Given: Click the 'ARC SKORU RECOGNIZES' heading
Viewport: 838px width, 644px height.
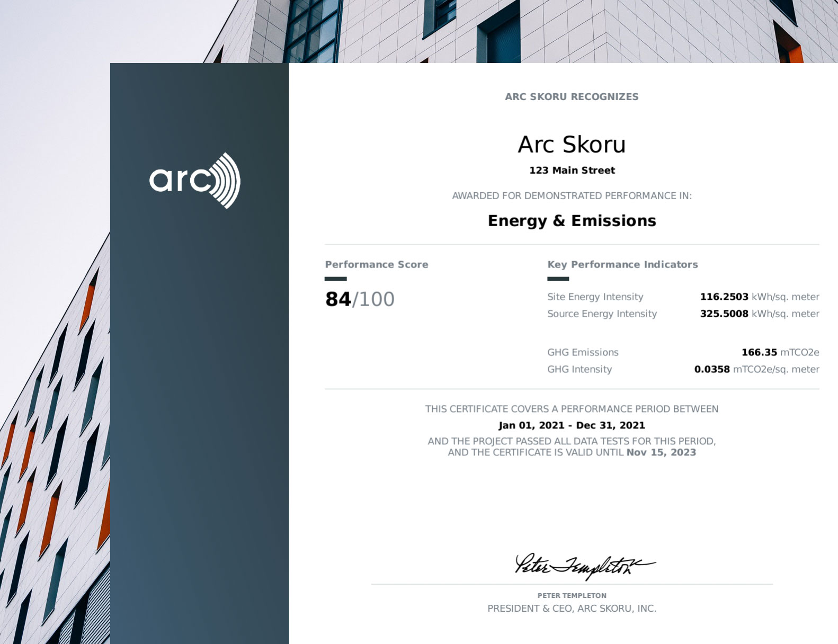Looking at the screenshot, I should (572, 97).
